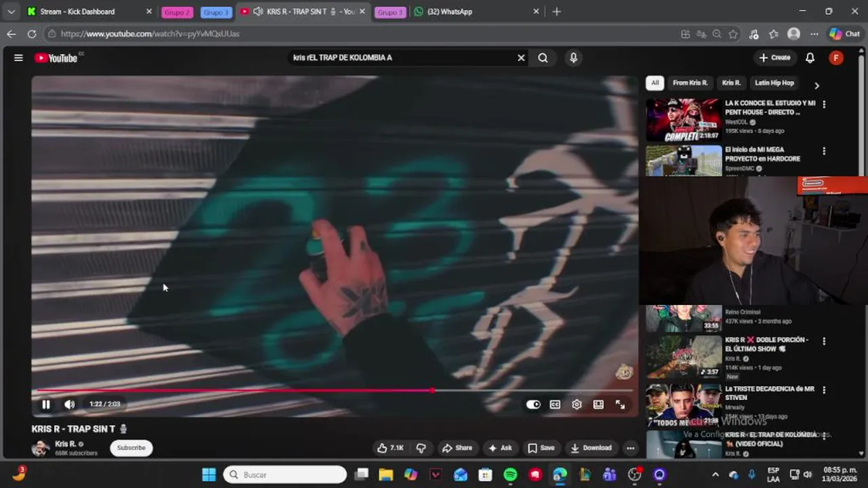Image resolution: width=868 pixels, height=488 pixels.
Task: Open options for LA K CONOCE EL ESTUDIO
Action: pos(824,104)
